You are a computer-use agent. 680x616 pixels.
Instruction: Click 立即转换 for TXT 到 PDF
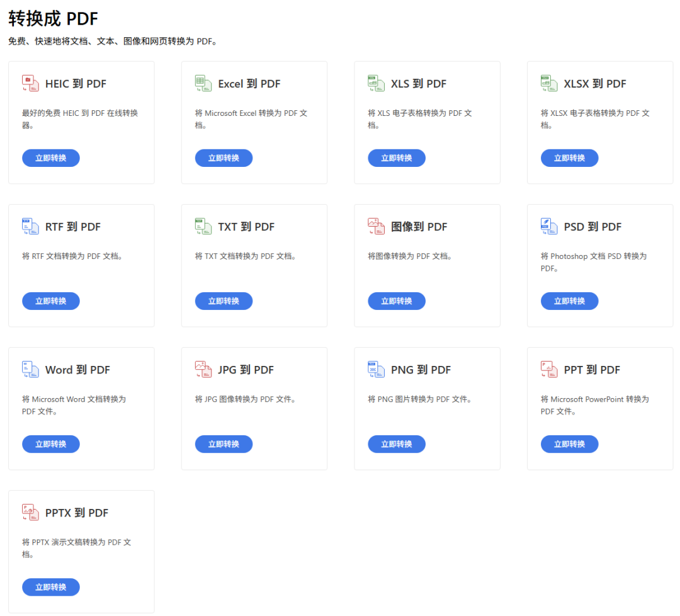coord(224,301)
